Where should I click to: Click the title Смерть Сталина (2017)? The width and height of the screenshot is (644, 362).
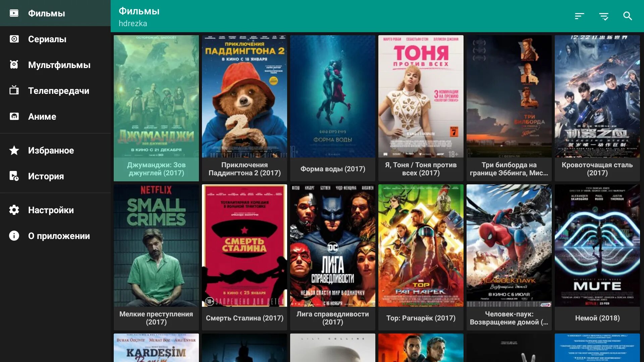click(245, 318)
